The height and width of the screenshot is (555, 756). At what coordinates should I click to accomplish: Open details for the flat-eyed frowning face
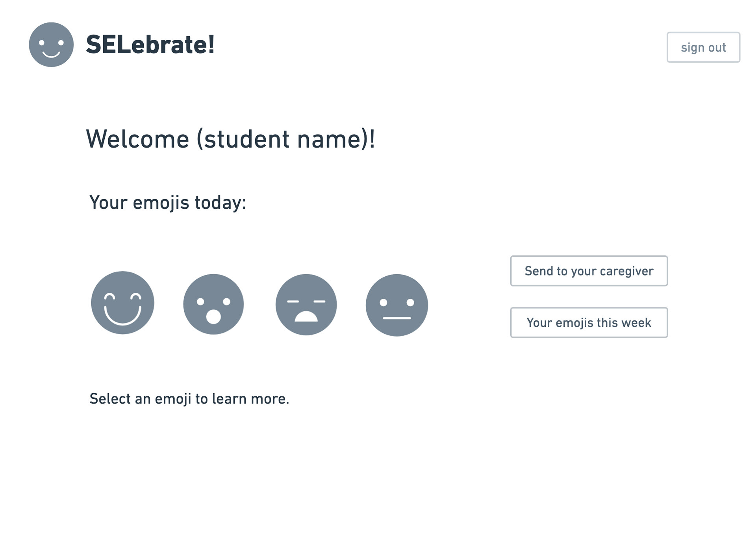click(x=306, y=305)
